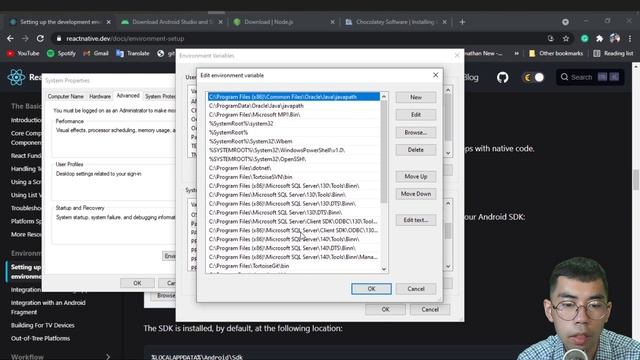The height and width of the screenshot is (360, 640).
Task: Select the WindowsPowerShell\v1.0 entry
Action: pos(293,150)
